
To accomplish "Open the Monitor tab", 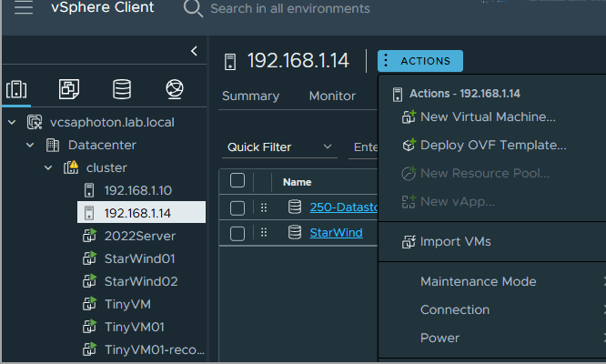I will pyautogui.click(x=332, y=96).
